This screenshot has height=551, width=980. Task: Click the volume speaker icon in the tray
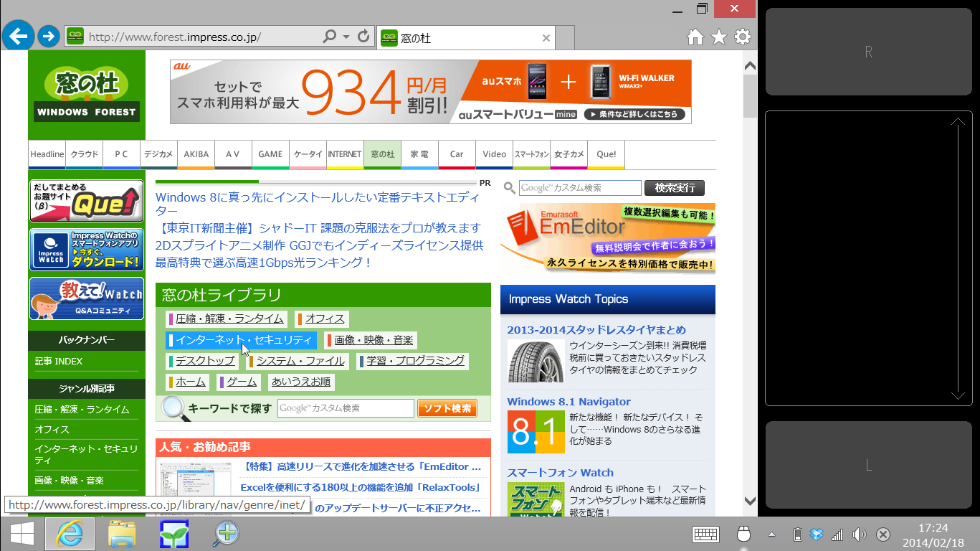[859, 534]
